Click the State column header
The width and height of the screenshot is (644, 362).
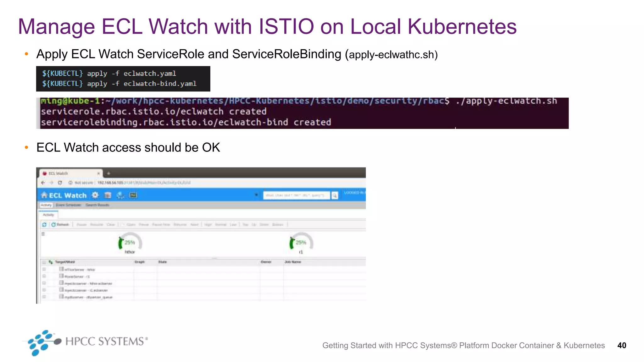click(163, 262)
